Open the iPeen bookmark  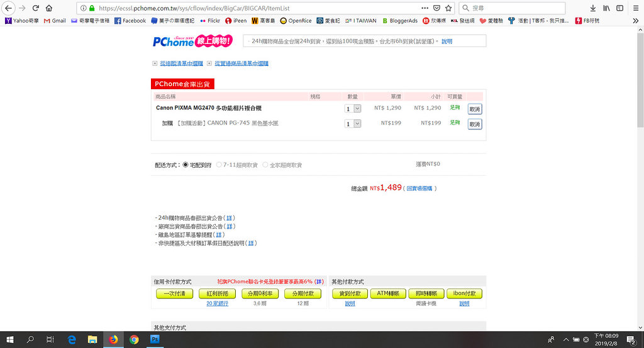[236, 21]
